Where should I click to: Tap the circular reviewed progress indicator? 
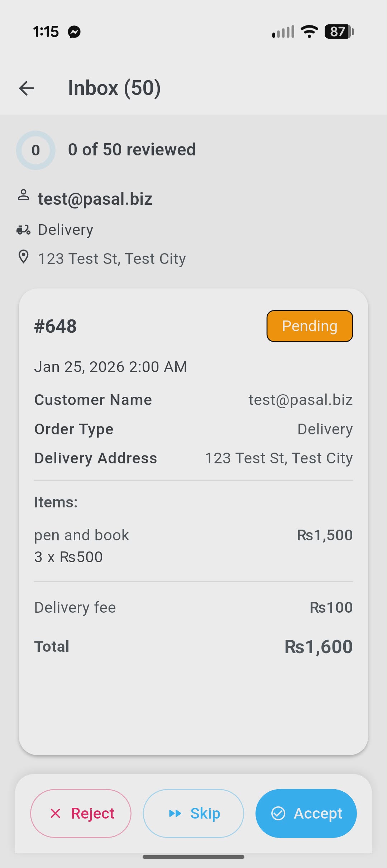tap(36, 150)
